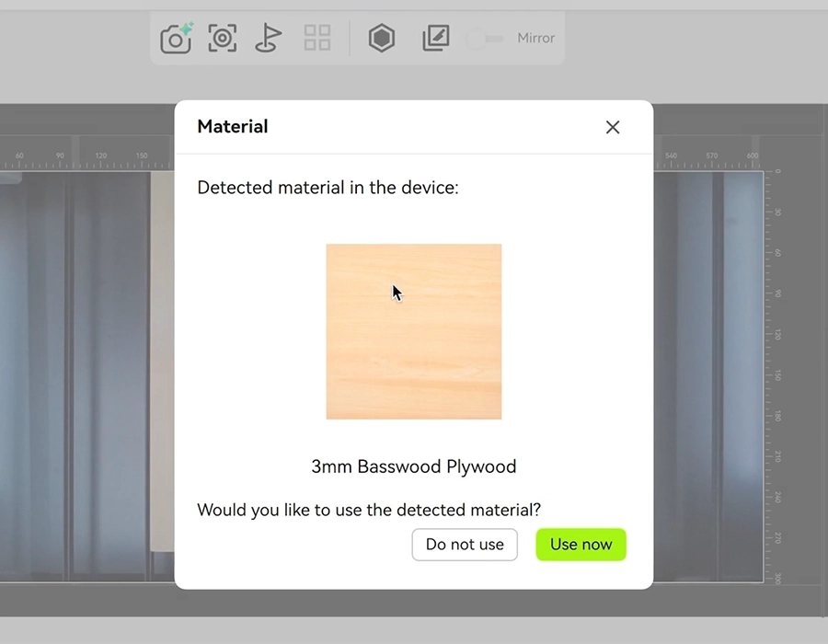Click the flag marker positioning icon

pos(269,38)
